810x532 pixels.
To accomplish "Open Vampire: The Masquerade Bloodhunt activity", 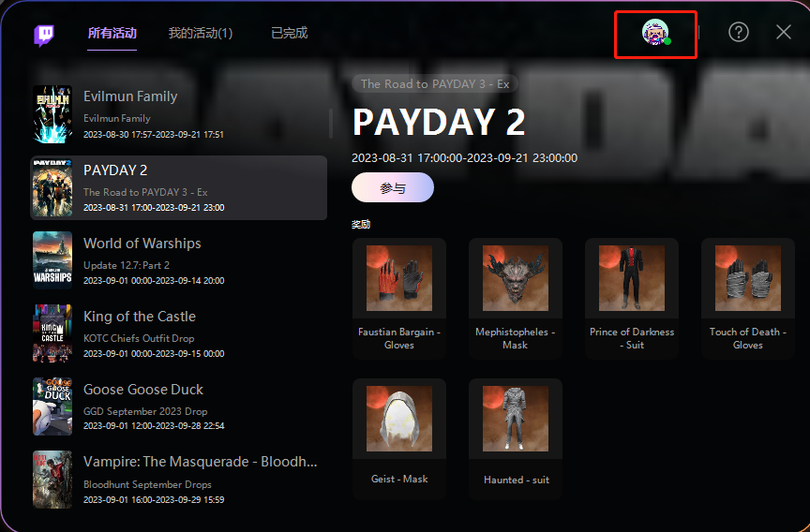I will 179,480.
